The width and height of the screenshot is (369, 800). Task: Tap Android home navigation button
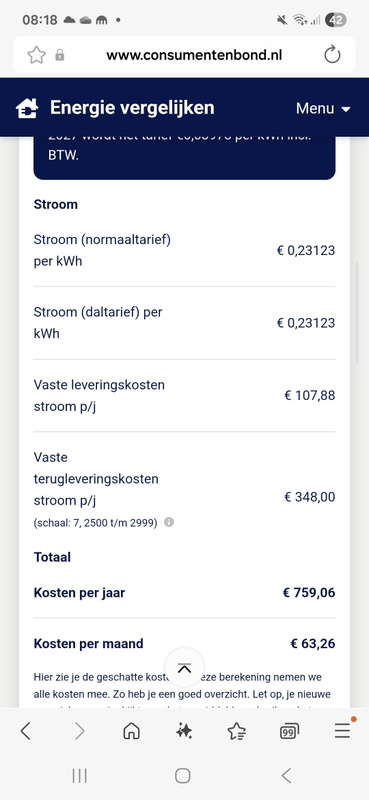(183, 776)
